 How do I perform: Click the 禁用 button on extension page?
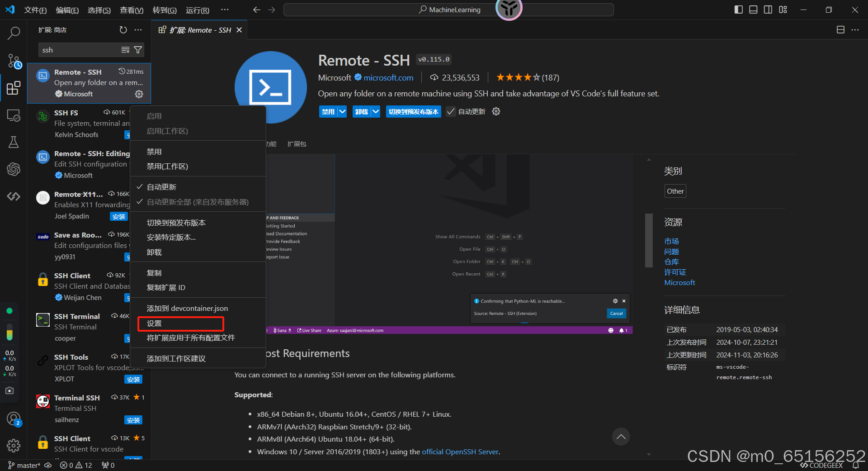point(328,112)
